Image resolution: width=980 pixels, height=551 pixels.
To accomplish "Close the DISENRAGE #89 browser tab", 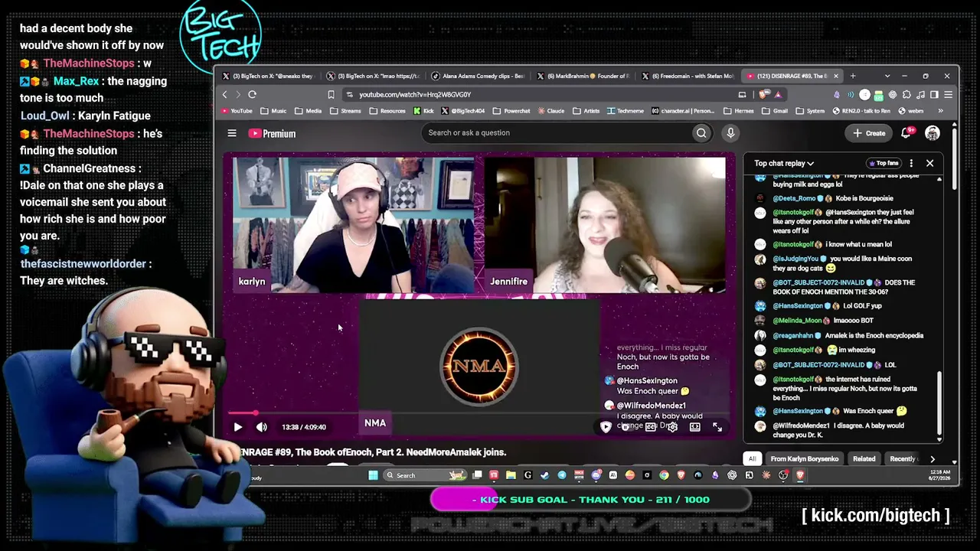I will tap(836, 76).
